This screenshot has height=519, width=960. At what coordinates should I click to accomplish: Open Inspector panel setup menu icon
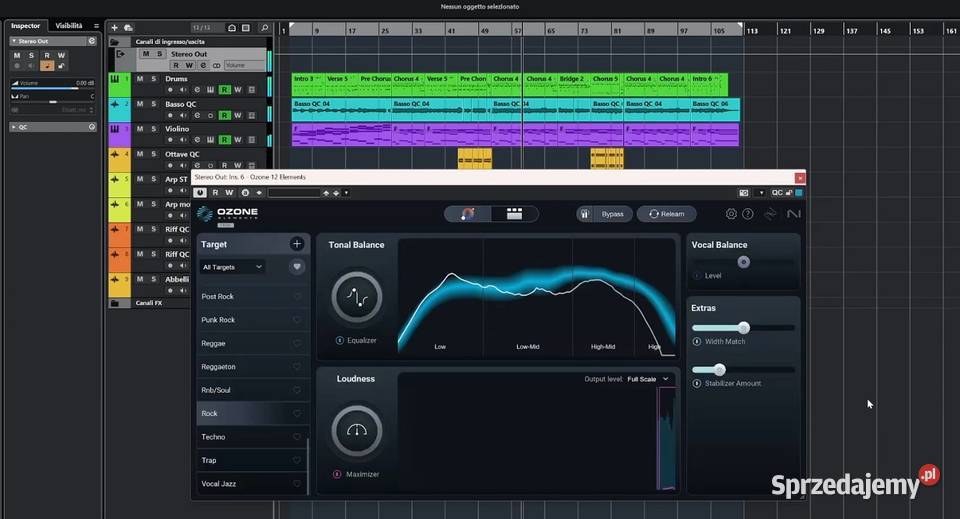coord(96,26)
